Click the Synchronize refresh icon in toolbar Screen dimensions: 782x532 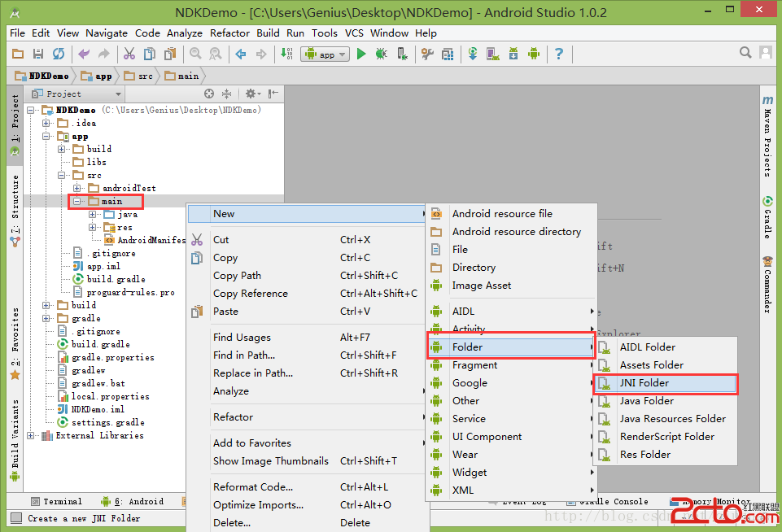59,55
